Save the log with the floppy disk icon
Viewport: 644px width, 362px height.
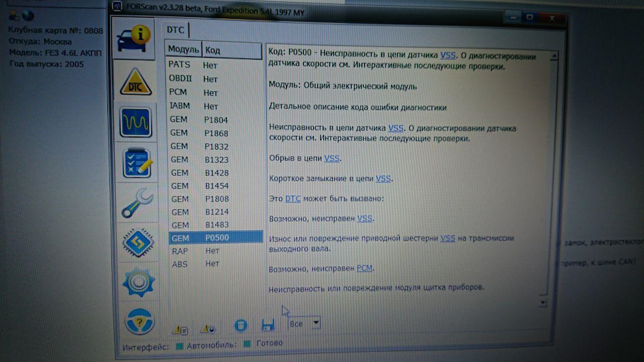click(x=268, y=325)
